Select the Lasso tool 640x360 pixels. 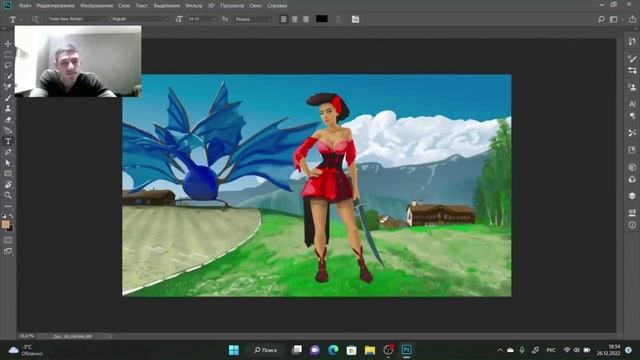point(8,65)
